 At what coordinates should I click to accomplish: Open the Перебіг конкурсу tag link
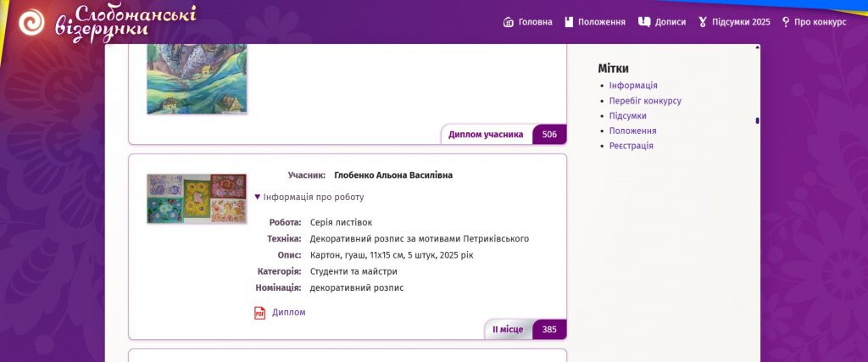[645, 101]
